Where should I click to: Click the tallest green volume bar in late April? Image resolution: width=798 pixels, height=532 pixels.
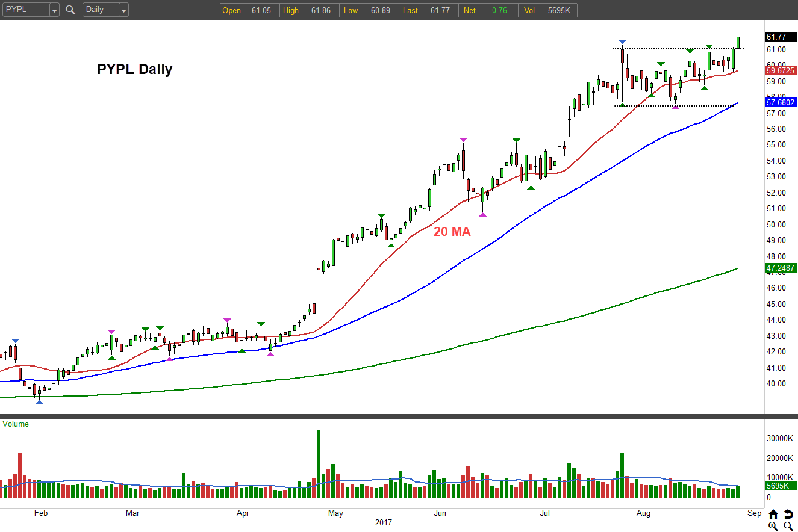[x=319, y=463]
